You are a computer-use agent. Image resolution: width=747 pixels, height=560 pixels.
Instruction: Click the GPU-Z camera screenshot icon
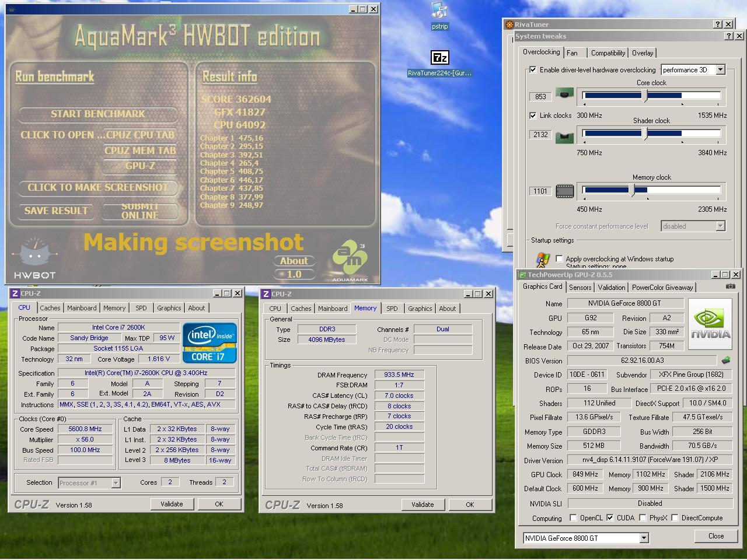[730, 286]
